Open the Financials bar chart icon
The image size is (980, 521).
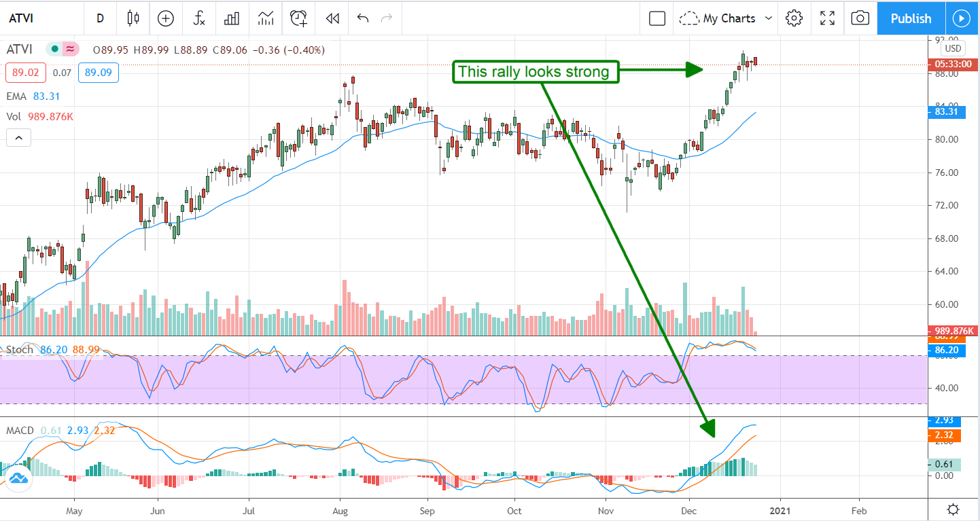232,18
